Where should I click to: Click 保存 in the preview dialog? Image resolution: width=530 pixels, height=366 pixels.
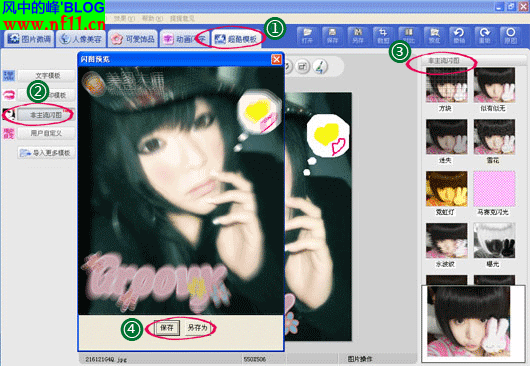tap(167, 328)
